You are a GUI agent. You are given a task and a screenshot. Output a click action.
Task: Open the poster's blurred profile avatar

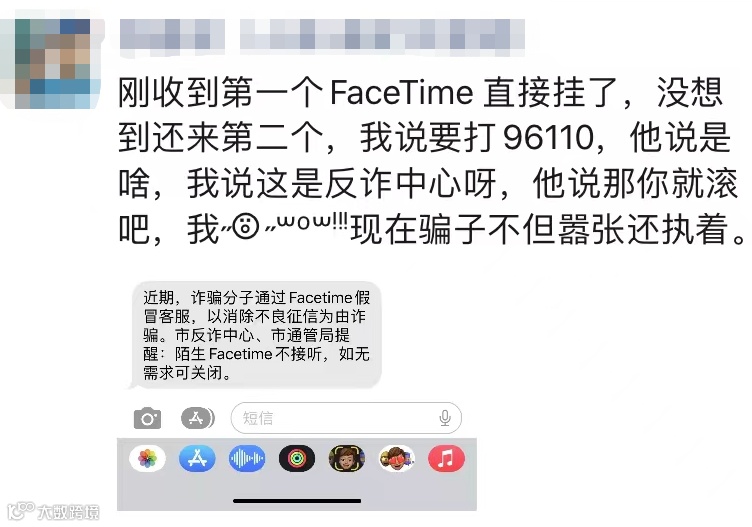[x=52, y=63]
